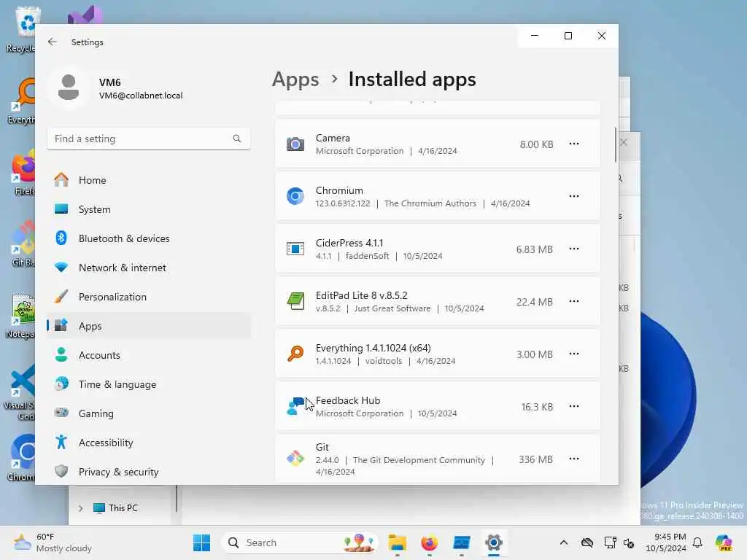Open the notification bell in taskbar
The height and width of the screenshot is (560, 747).
pos(697,542)
